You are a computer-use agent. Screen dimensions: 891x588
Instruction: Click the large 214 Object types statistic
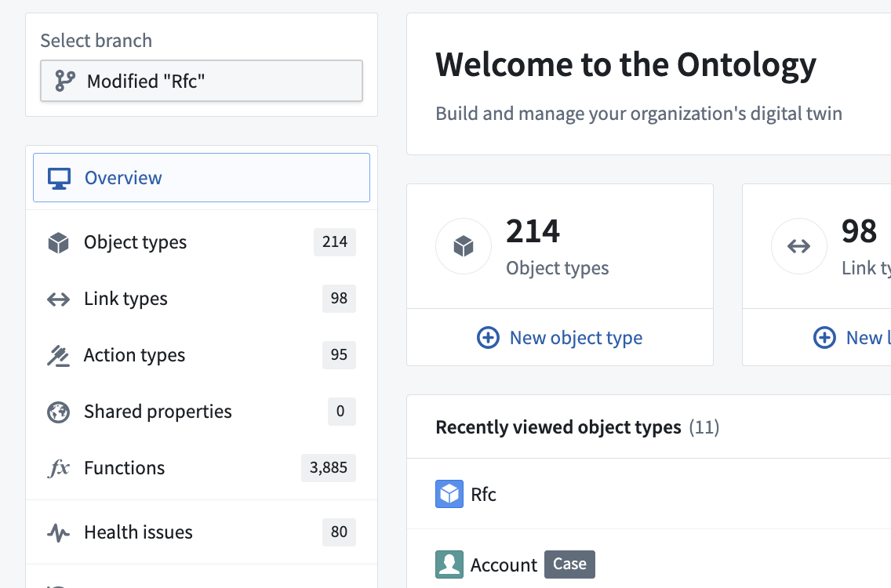pos(533,231)
